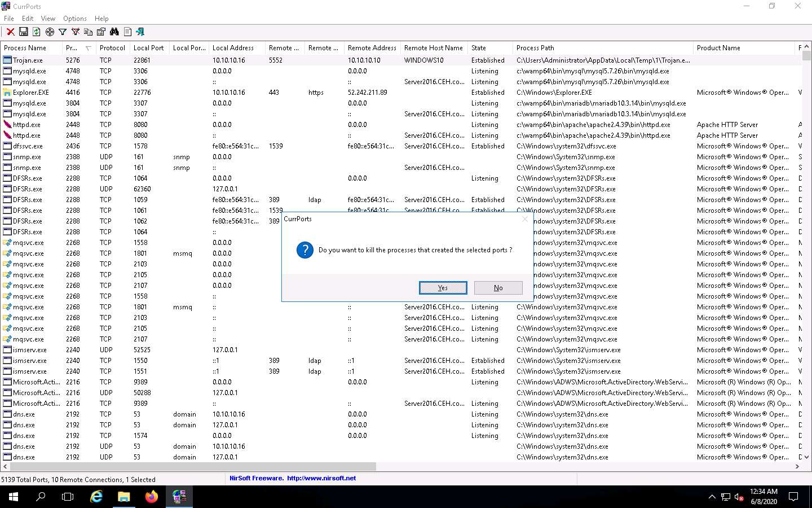The width and height of the screenshot is (812, 508).
Task: Click the horizontal scrollbar left arrow
Action: (x=5, y=466)
